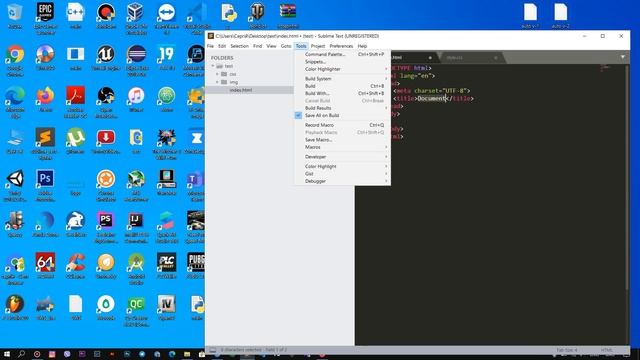
Task: Click the sidebar toggle icon in status bar
Action: click(212, 350)
